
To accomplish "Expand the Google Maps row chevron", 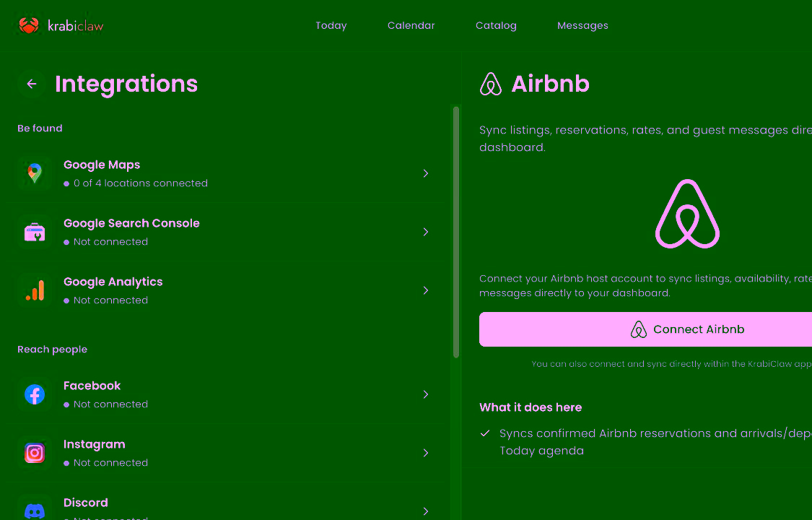I will (x=426, y=173).
